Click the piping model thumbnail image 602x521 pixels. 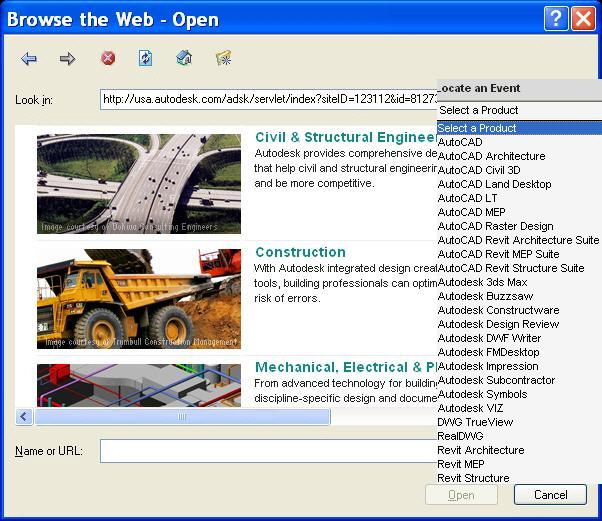pos(139,385)
